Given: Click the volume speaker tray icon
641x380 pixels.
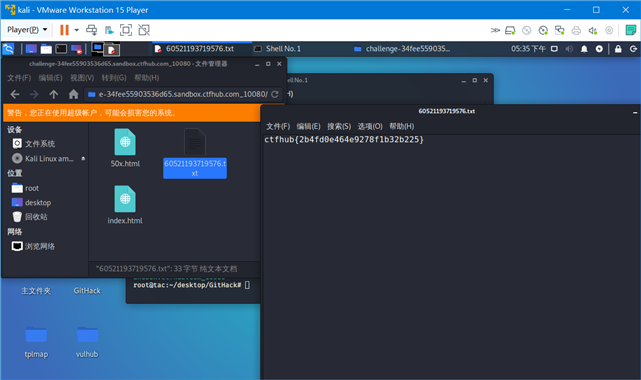Looking at the screenshot, I should click(x=569, y=49).
